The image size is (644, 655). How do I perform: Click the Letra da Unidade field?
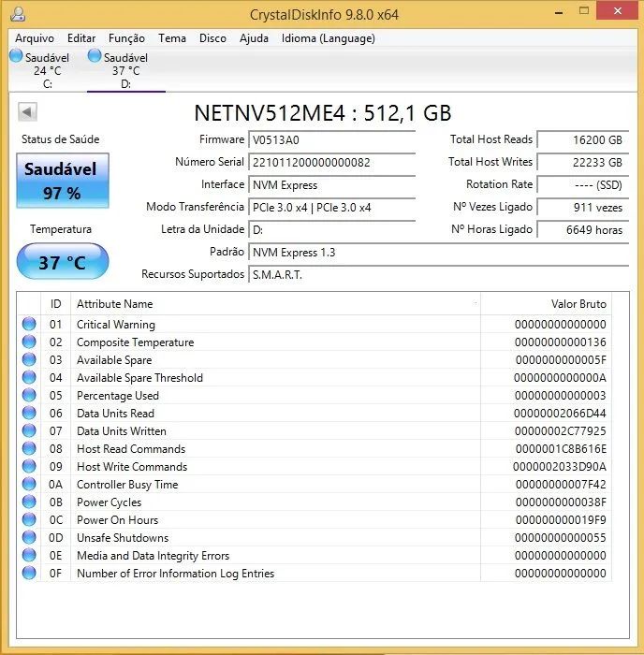pyautogui.click(x=331, y=230)
